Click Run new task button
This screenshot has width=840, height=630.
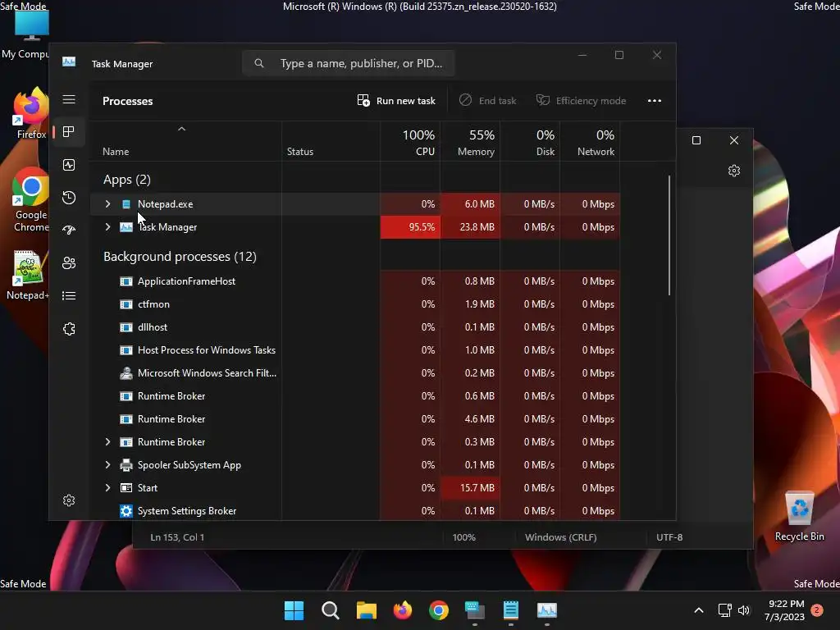point(396,101)
